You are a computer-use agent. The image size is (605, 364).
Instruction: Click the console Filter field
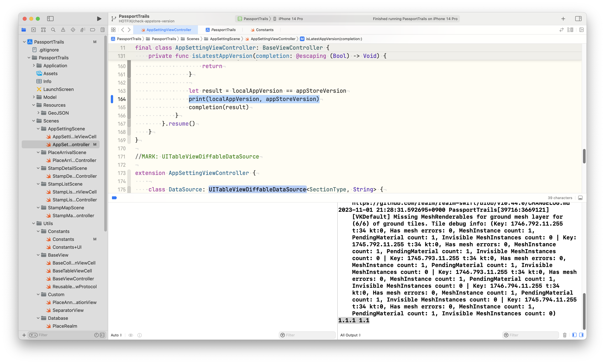531,335
